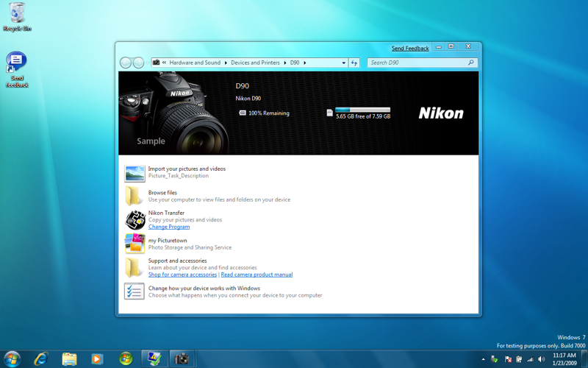
Task: Click the camera icon in the address bar
Action: click(157, 63)
